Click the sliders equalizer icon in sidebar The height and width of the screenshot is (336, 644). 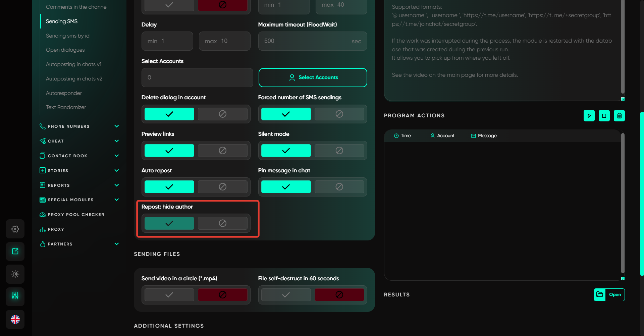15,296
